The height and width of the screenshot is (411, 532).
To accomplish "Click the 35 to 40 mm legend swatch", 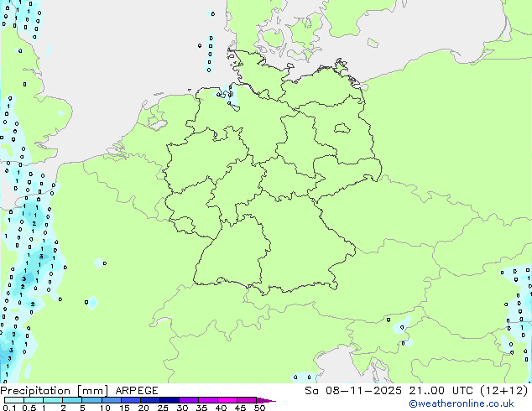I will [x=207, y=400].
